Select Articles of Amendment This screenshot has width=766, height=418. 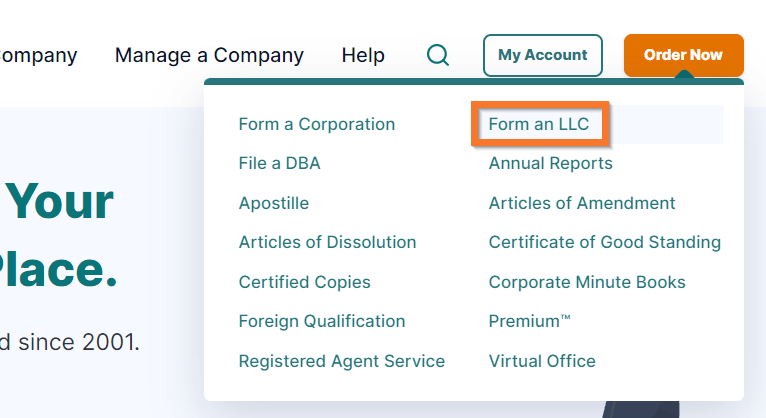(582, 203)
